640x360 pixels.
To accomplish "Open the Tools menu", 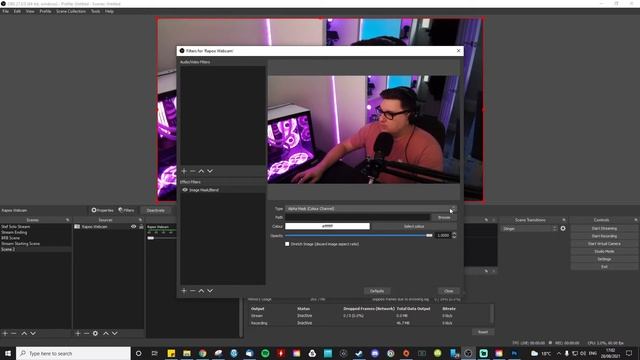I will pyautogui.click(x=96, y=11).
